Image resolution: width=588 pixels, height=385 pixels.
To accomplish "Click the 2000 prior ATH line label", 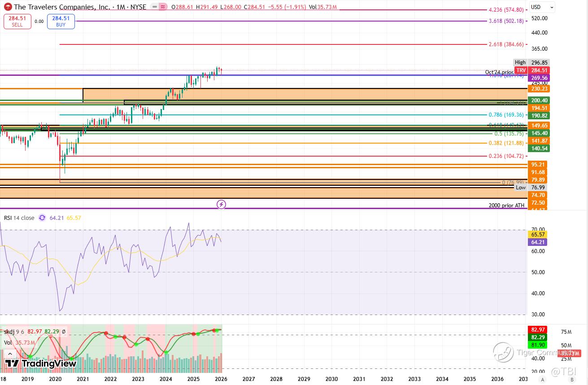I will 506,206.
